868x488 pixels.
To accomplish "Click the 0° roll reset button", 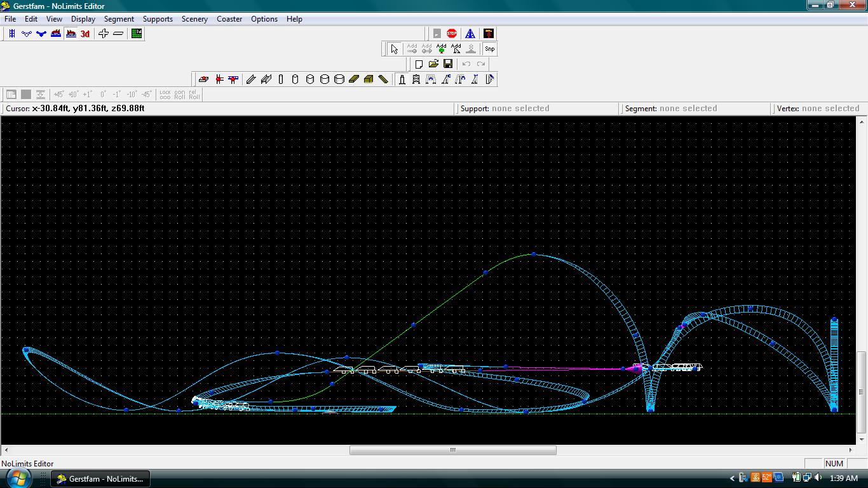I will coord(102,95).
